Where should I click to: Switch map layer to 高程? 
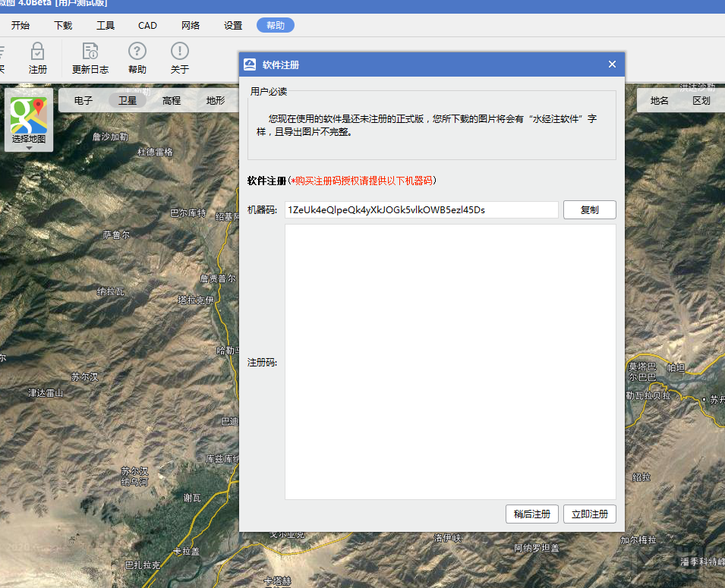coord(172,100)
